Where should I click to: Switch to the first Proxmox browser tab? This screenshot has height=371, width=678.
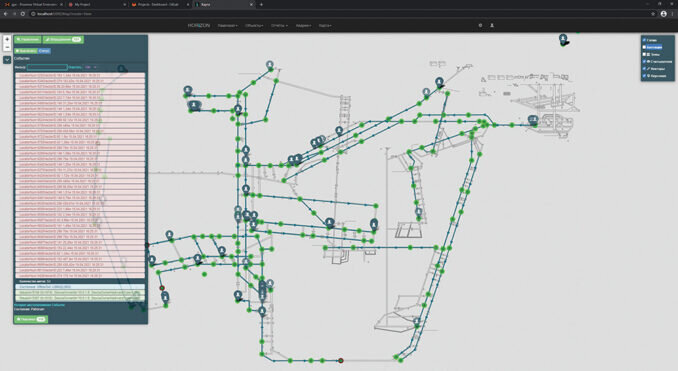34,4
